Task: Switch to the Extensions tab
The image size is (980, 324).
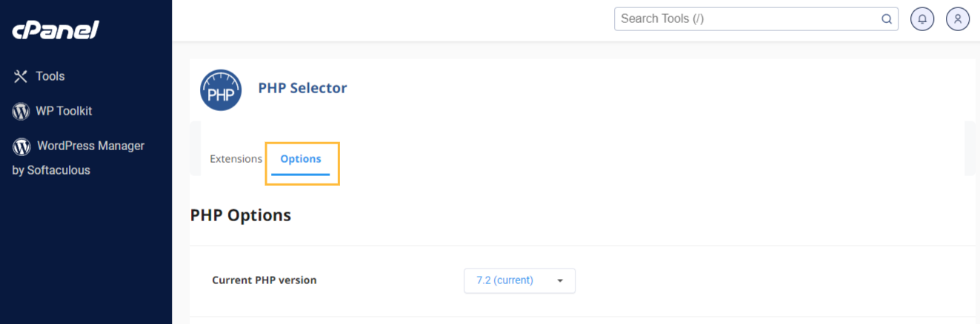Action: tap(236, 159)
